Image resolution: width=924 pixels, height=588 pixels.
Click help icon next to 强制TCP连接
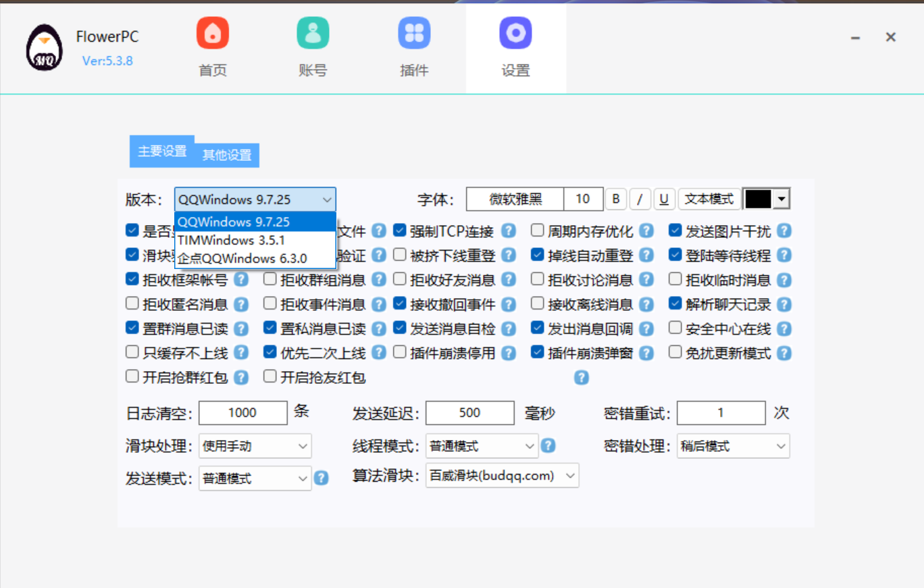coord(509,232)
